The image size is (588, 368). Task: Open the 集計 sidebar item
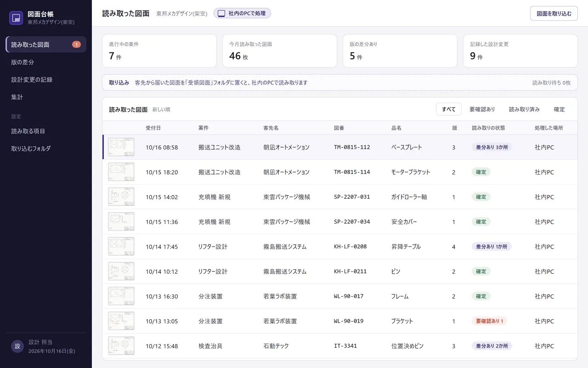tap(46, 97)
